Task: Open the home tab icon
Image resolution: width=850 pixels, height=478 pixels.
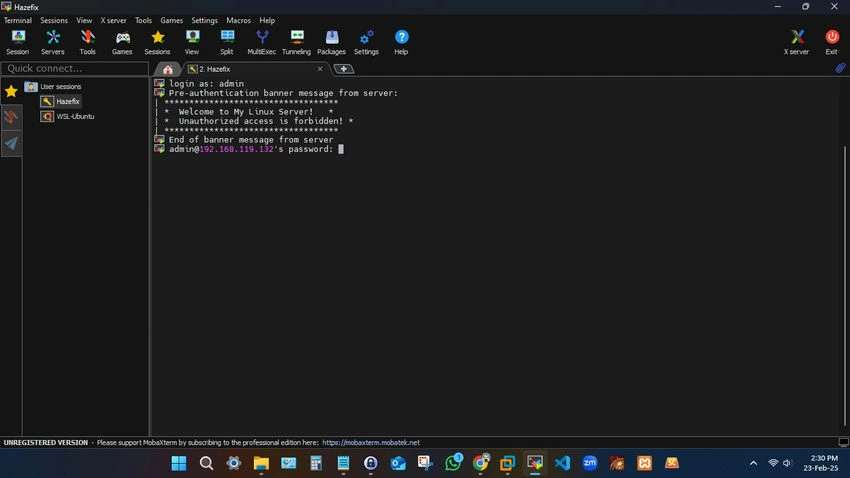Action: tap(168, 69)
